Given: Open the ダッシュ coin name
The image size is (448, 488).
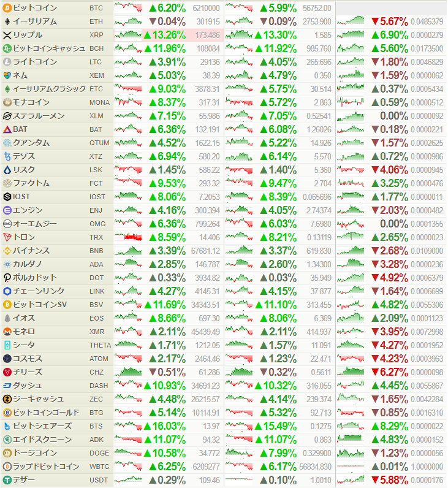Looking at the screenshot, I should (x=27, y=386).
